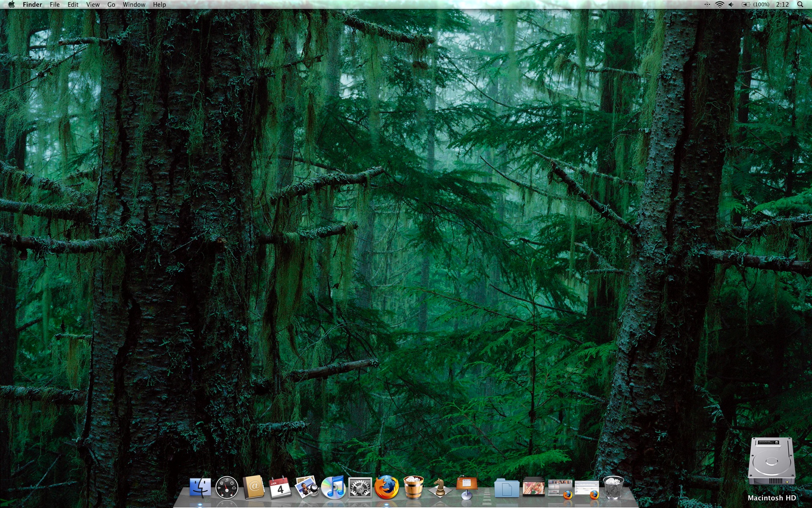Restore second minimized Firefox window near Trash
The height and width of the screenshot is (508, 812).
[587, 490]
